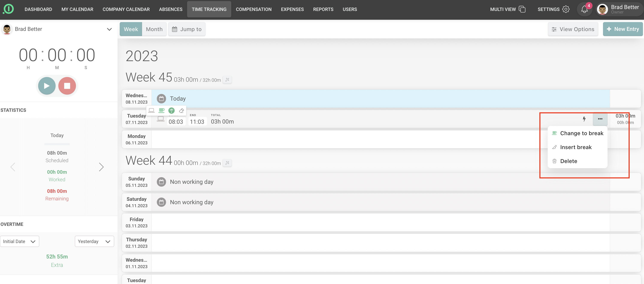Click the eraser icon in entry popup
Image resolution: width=644 pixels, height=284 pixels.
[x=181, y=110]
